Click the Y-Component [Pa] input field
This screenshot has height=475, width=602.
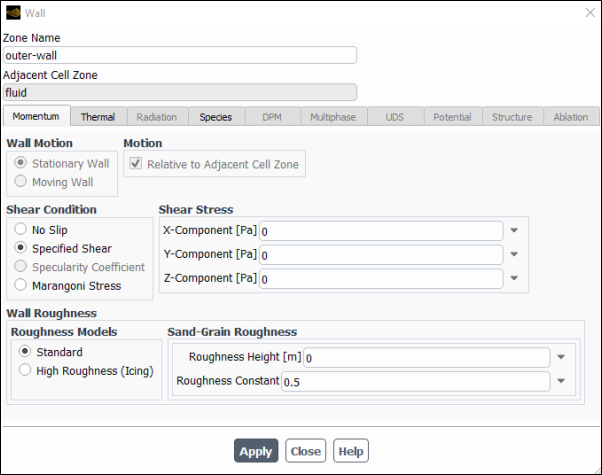381,255
